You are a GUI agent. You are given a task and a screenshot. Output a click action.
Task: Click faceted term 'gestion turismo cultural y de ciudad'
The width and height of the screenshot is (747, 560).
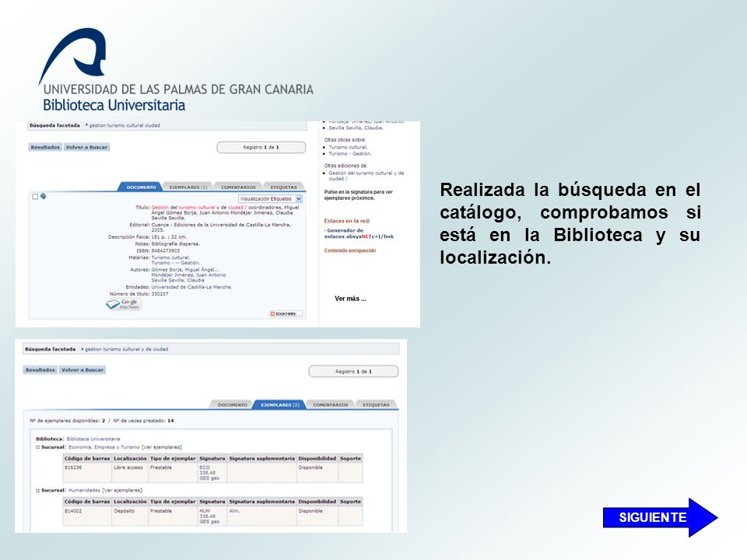click(x=126, y=349)
